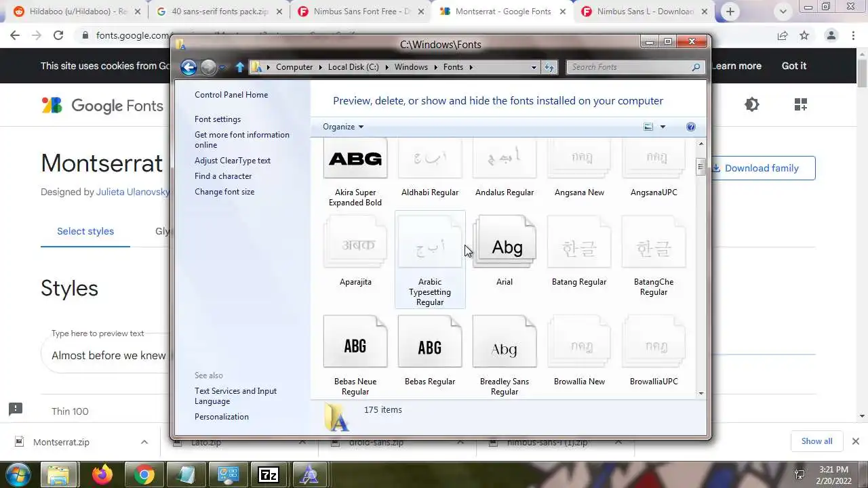This screenshot has height=488, width=868.
Task: Open the Windows Start button
Action: point(18,474)
